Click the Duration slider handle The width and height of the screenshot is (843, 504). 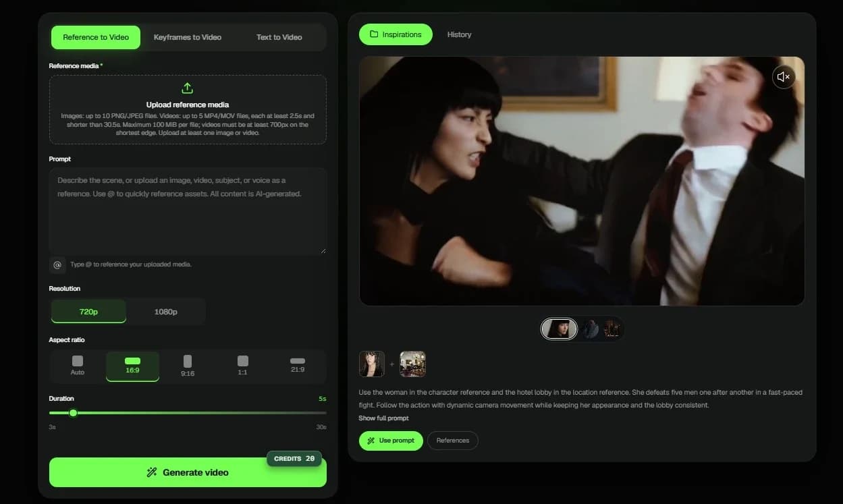73,413
